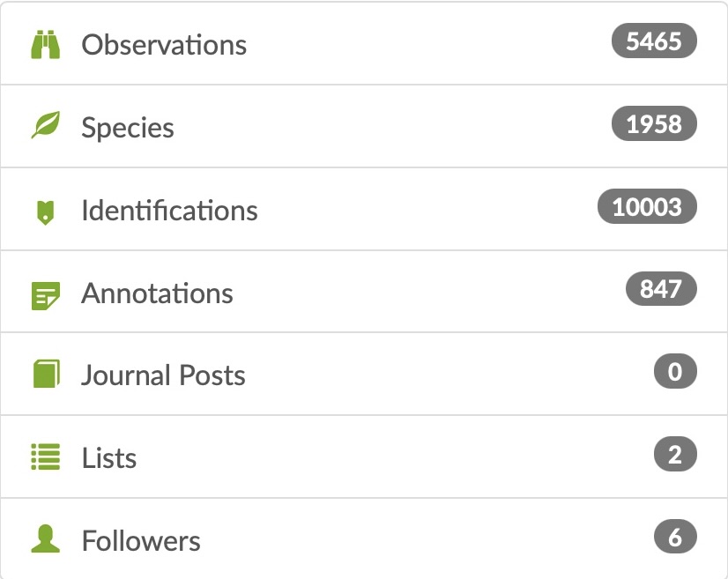Click the 5465 observations count badge

(x=654, y=41)
